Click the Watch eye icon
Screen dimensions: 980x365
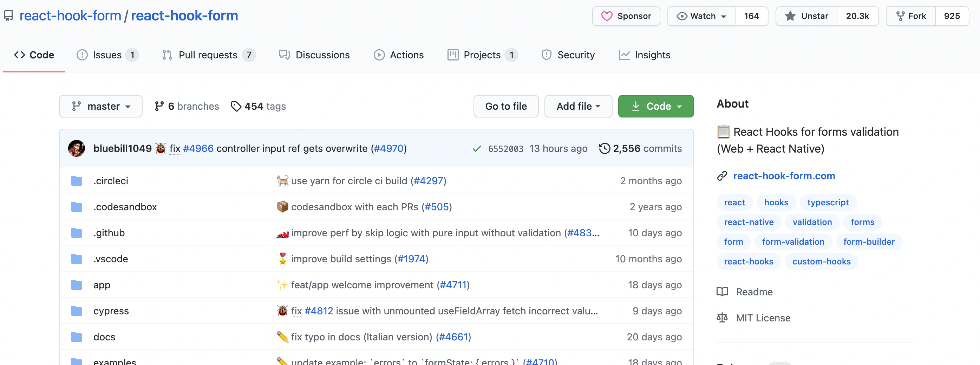[x=682, y=16]
